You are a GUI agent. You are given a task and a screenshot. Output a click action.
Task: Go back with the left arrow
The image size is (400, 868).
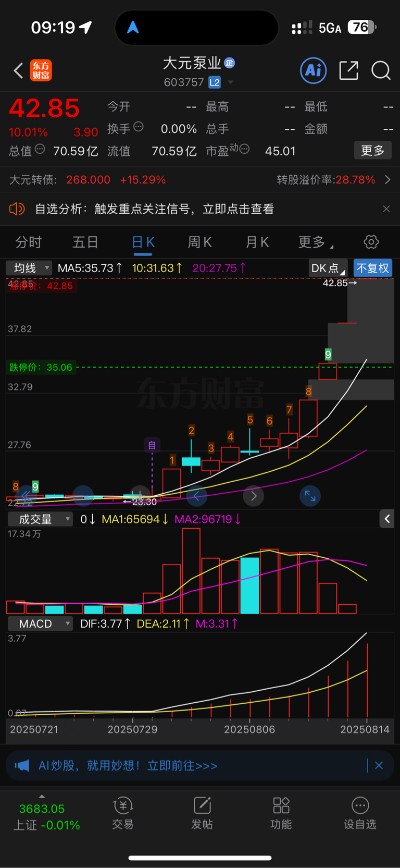click(x=18, y=70)
